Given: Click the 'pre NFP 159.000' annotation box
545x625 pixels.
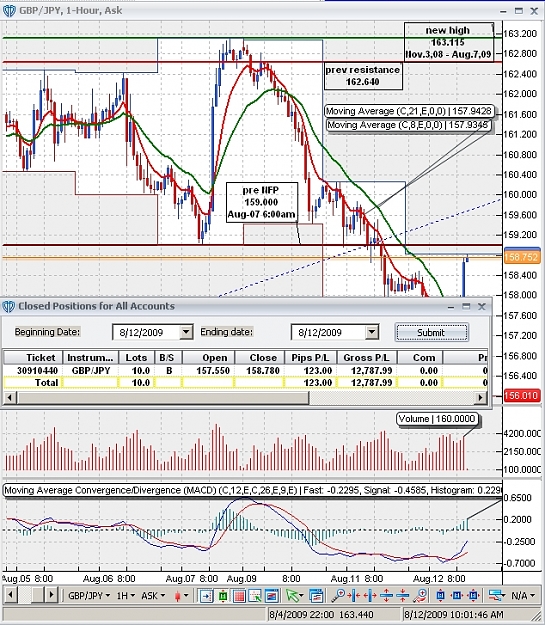Looking at the screenshot, I should coord(262,202).
